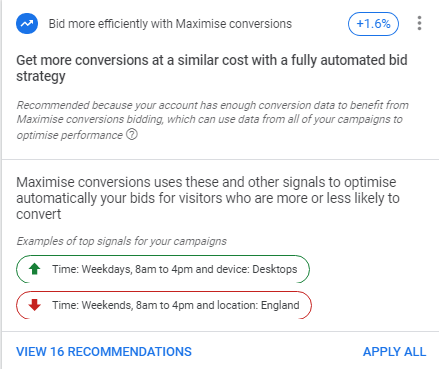Screen dimensions: 439x369
Task: Click the +1.6% score uplift badge
Action: [373, 24]
